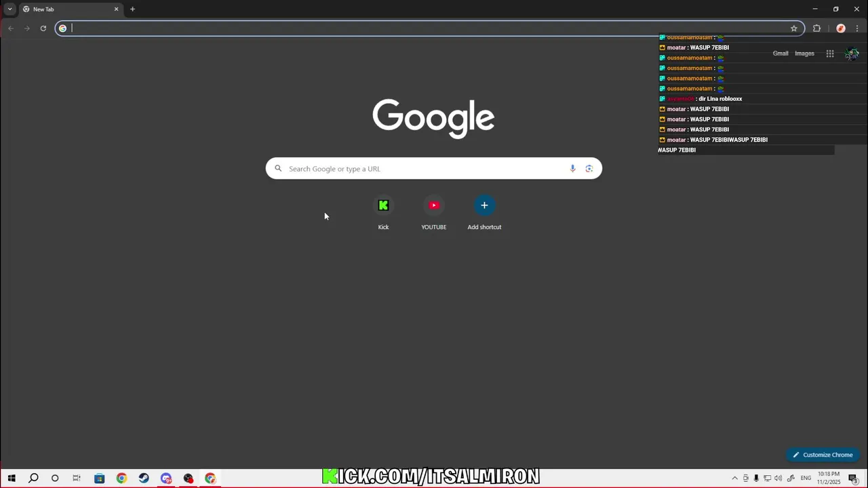Focus the Chrome address bar

(x=429, y=28)
